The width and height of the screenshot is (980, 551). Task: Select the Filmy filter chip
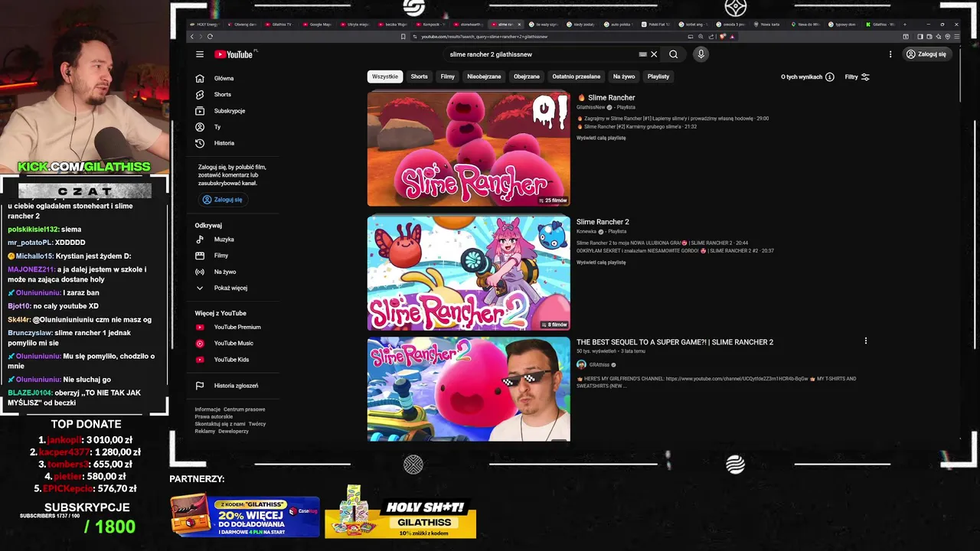(447, 77)
